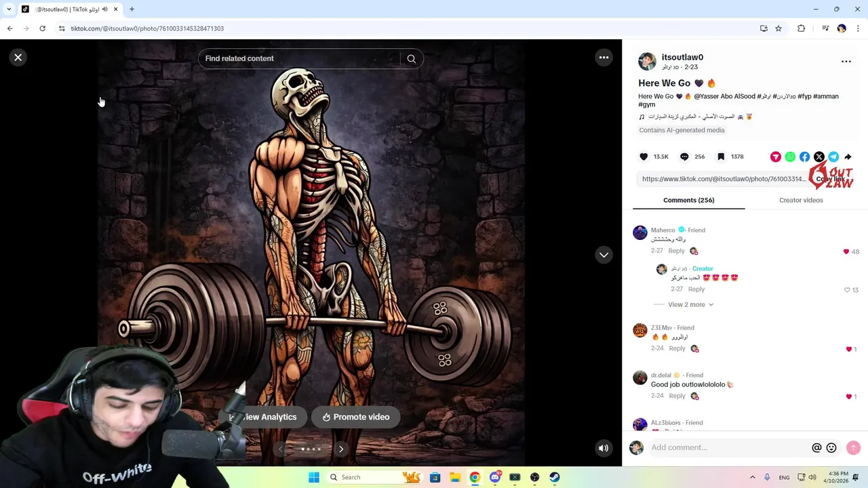Open Discord from taskbar
This screenshot has height=488, width=868.
(x=495, y=477)
